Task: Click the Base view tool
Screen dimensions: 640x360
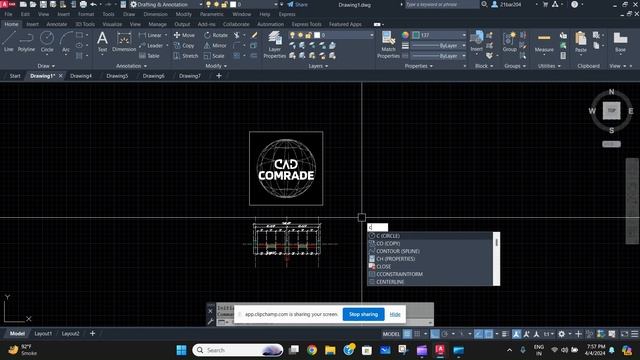Action: coord(620,41)
